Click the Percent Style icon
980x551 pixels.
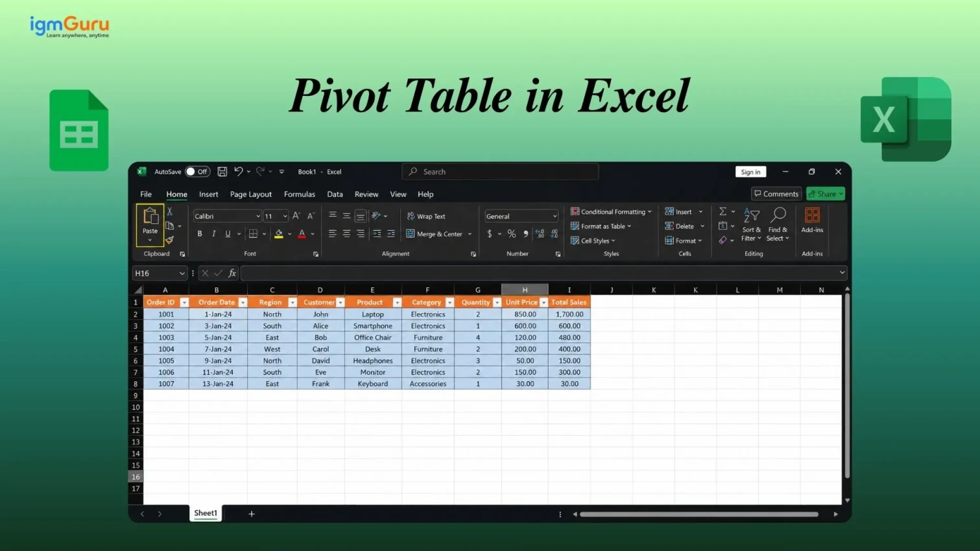512,234
